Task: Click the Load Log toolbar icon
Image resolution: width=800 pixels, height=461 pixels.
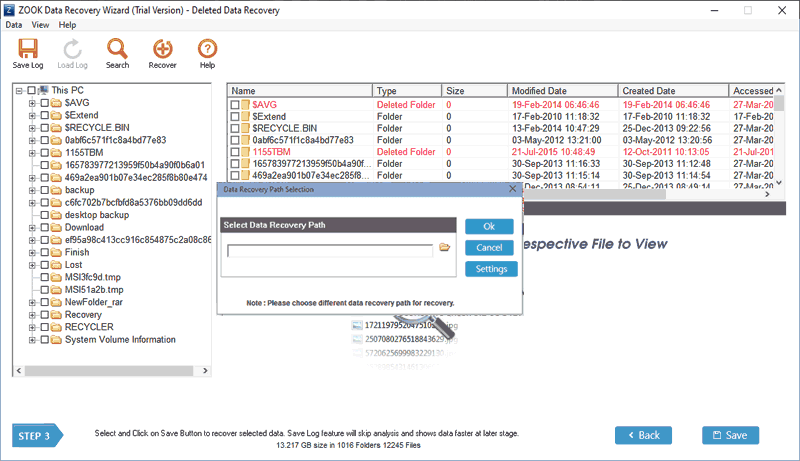Action: coord(72,54)
